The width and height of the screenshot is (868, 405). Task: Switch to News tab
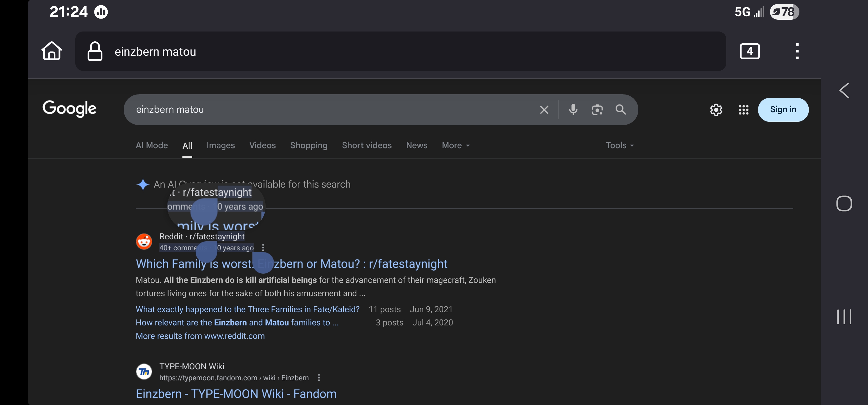[417, 145]
